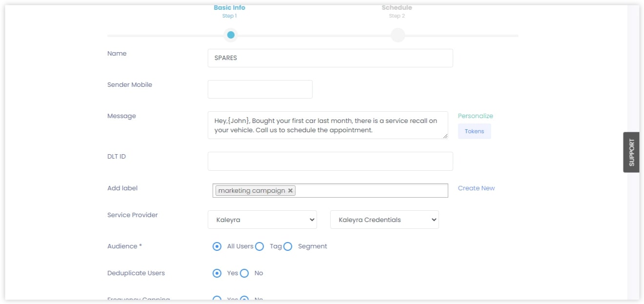Switch to Schedule step tab
The height and width of the screenshot is (304, 644).
(x=397, y=8)
